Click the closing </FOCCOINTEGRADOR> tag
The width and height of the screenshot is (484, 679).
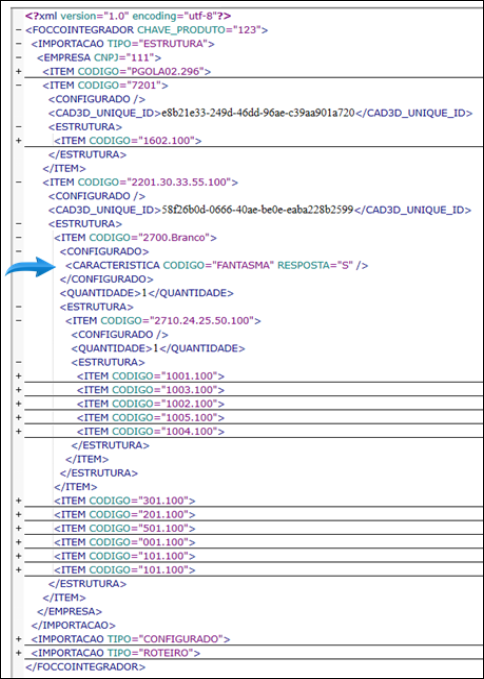[86, 666]
